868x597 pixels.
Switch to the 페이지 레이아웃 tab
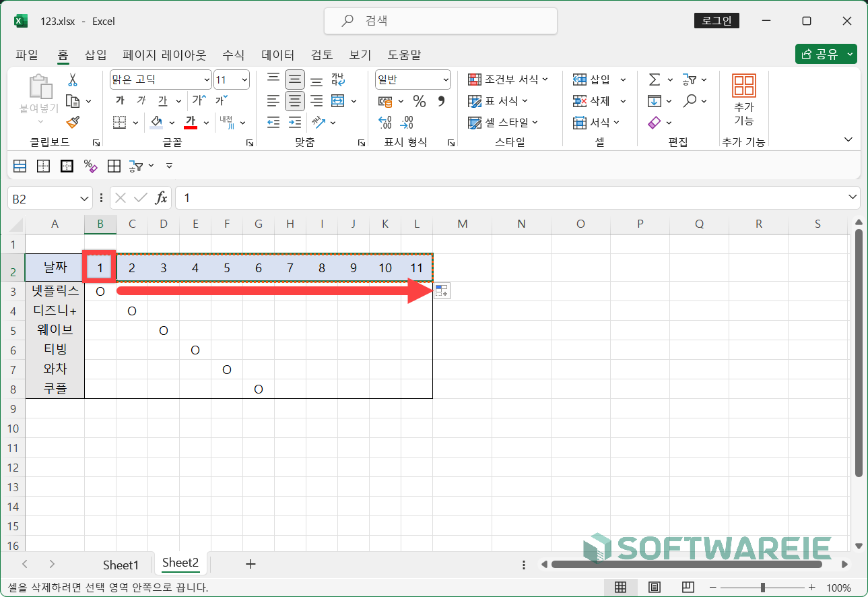click(x=164, y=55)
